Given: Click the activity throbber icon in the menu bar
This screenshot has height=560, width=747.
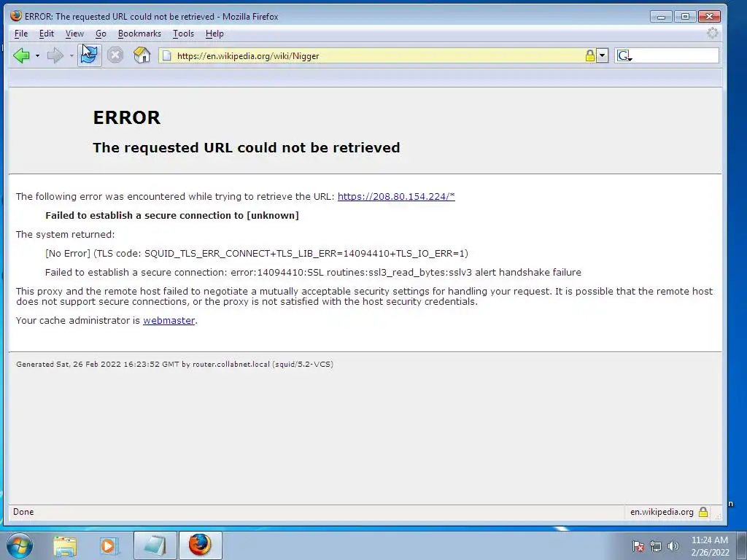Looking at the screenshot, I should tap(712, 33).
